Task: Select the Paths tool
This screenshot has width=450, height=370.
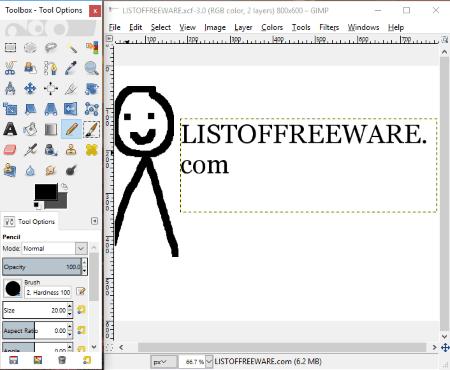Action: [51, 68]
